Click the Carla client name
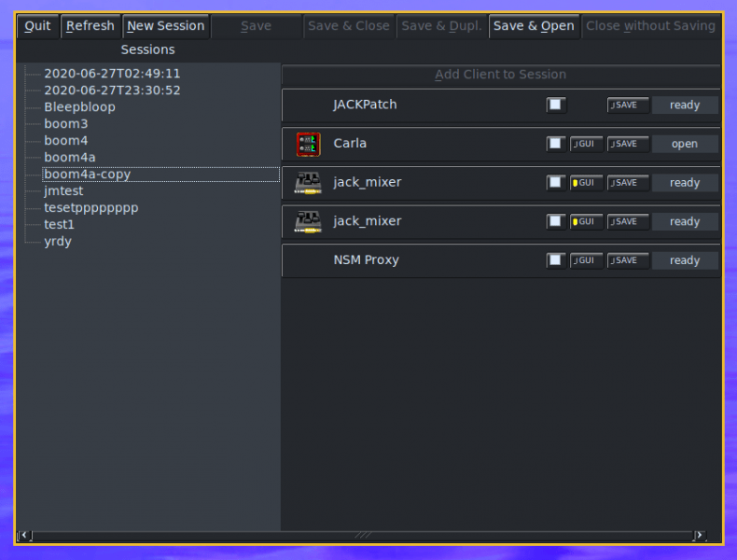 click(350, 143)
